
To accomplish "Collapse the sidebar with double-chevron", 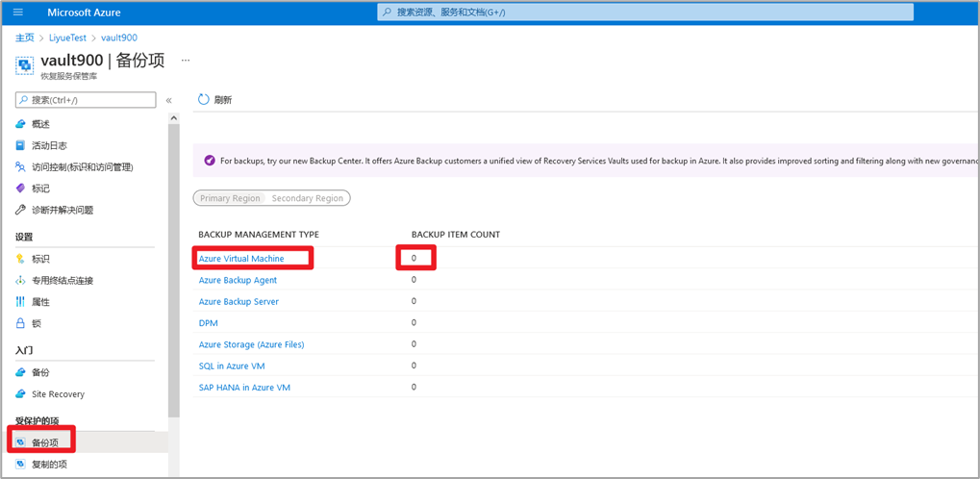I will click(169, 100).
